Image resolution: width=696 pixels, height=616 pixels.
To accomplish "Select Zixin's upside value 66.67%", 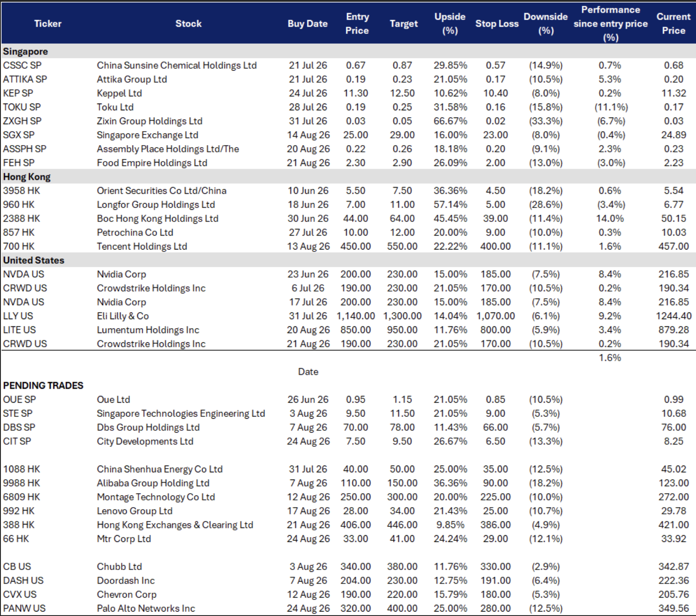I will pyautogui.click(x=450, y=121).
